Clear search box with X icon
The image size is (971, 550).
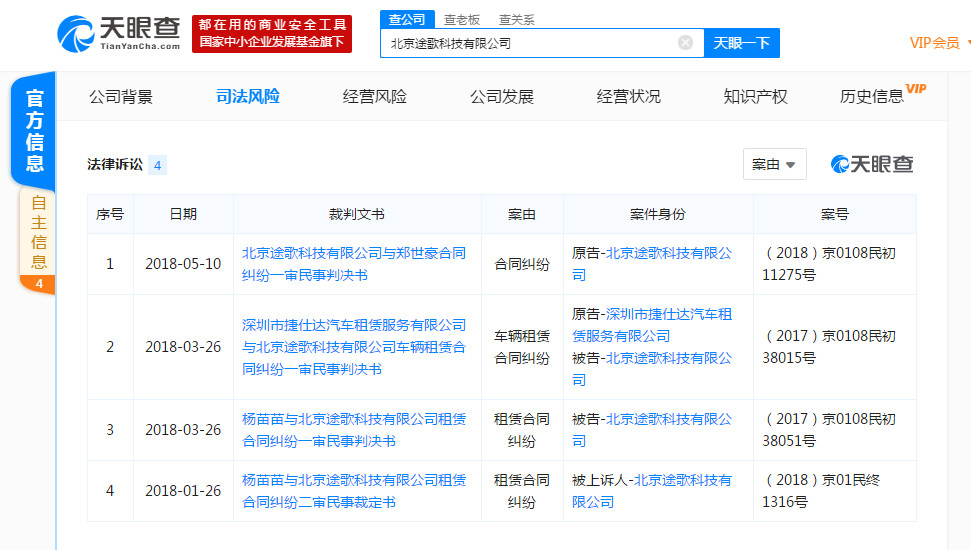(685, 43)
